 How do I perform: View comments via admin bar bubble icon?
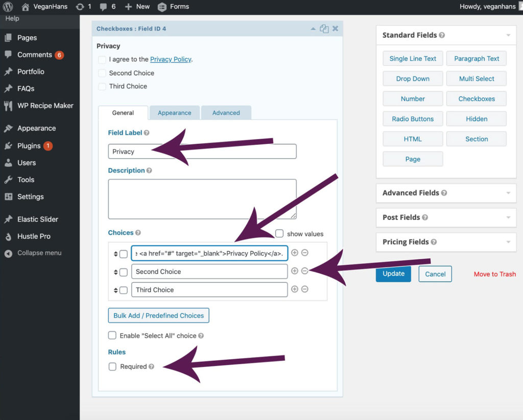coord(105,7)
